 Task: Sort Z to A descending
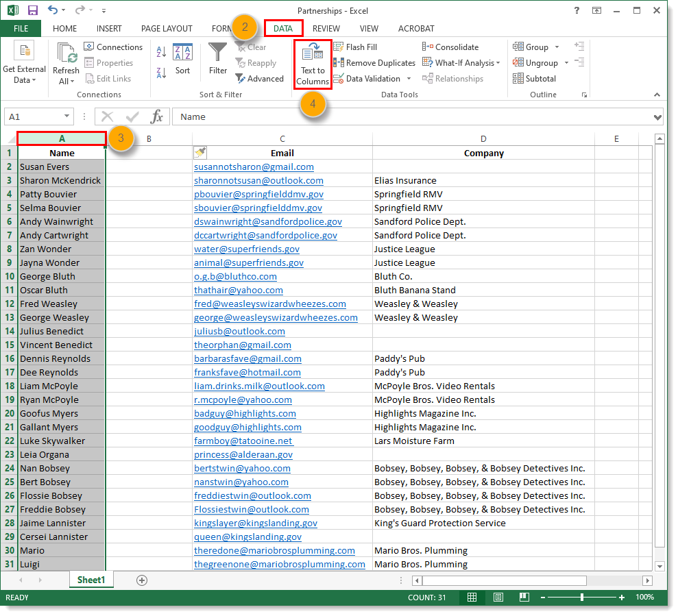click(x=161, y=73)
